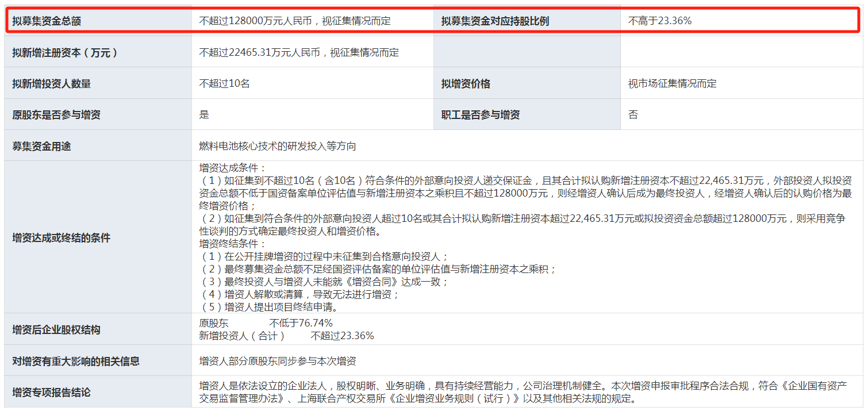Select the 不超过22465.31万元人民币 value text
This screenshot has width=868, height=411.
pyautogui.click(x=299, y=52)
